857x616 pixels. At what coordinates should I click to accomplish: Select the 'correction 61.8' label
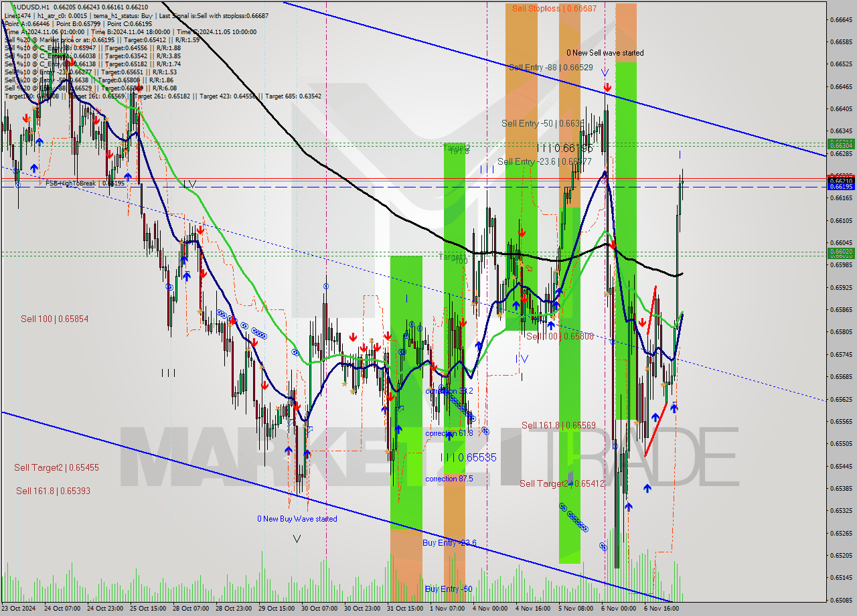tap(449, 433)
